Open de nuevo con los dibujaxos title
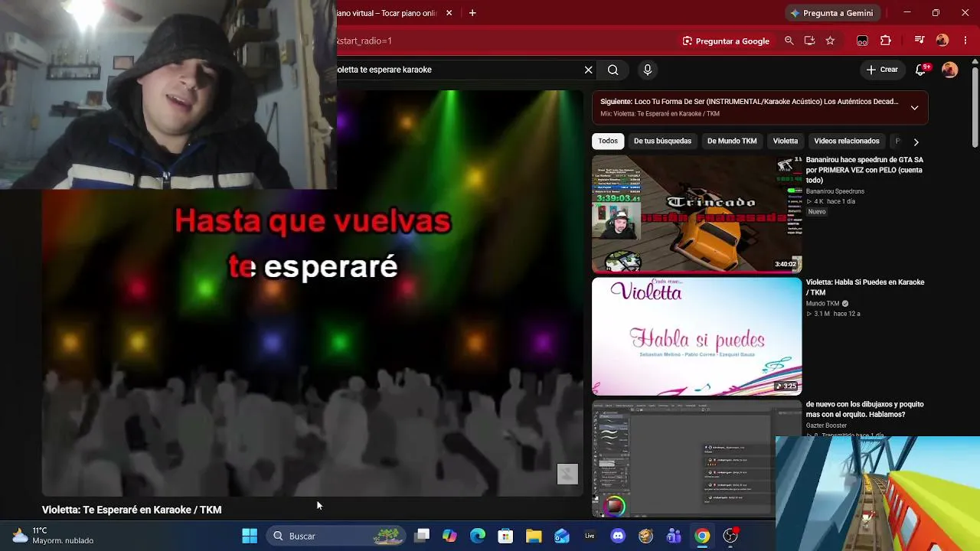This screenshot has width=980, height=551. [x=865, y=409]
